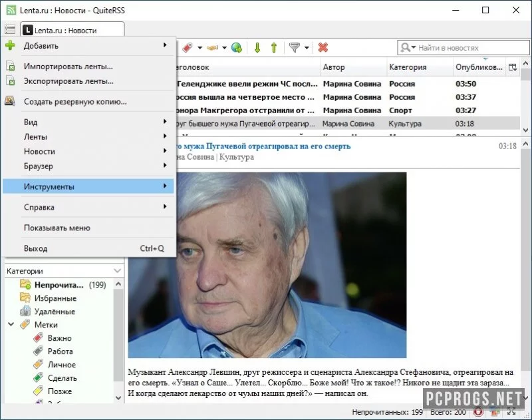Expand the Вид submenu arrow

coord(165,121)
